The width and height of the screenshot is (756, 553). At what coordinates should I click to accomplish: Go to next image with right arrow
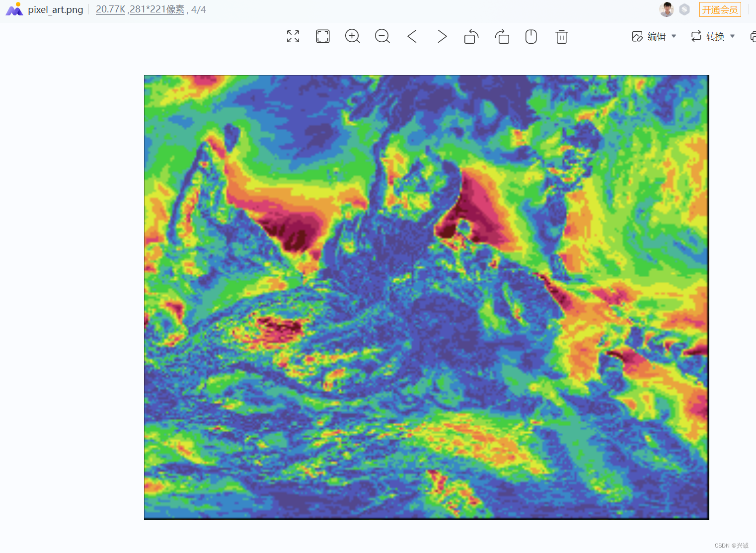(x=442, y=36)
